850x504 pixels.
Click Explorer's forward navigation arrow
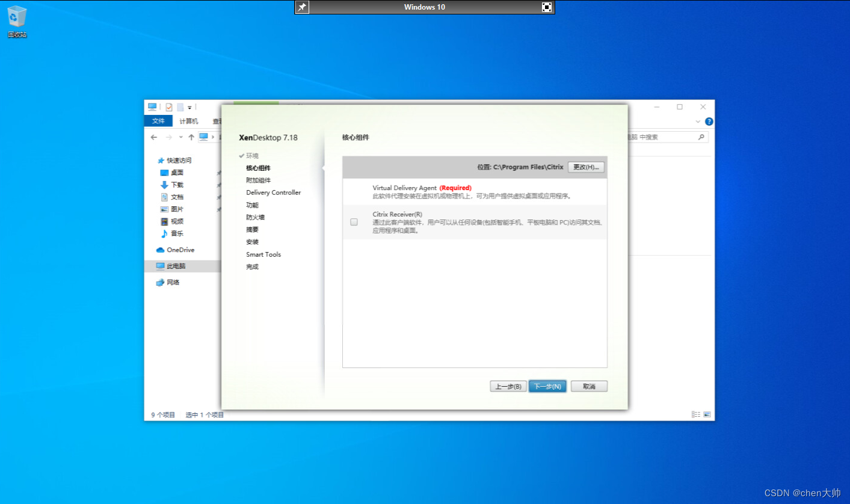point(169,137)
